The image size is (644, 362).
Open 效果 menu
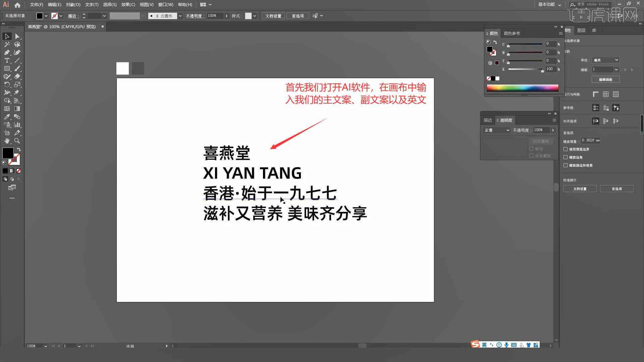point(126,4)
